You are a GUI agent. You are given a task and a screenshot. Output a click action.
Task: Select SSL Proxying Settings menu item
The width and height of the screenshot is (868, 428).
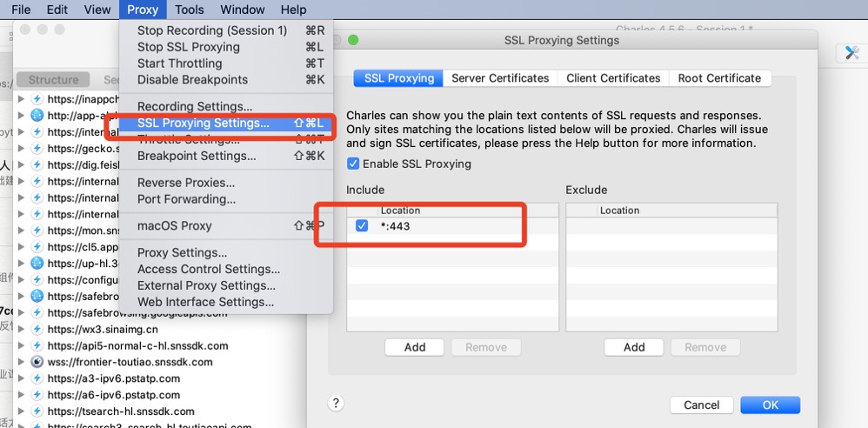tap(203, 124)
